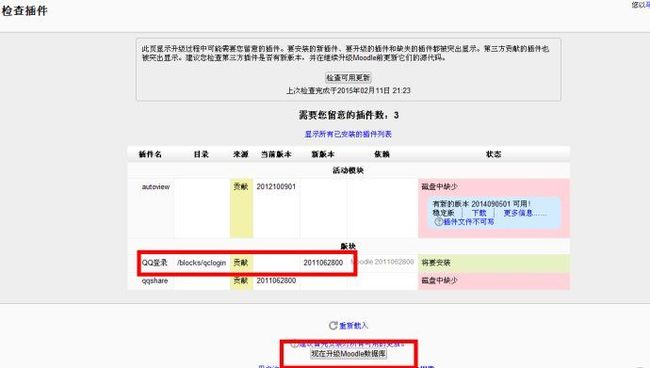This screenshot has height=368, width=650.
Task: Click the 新版本 column header
Action: (x=323, y=154)
